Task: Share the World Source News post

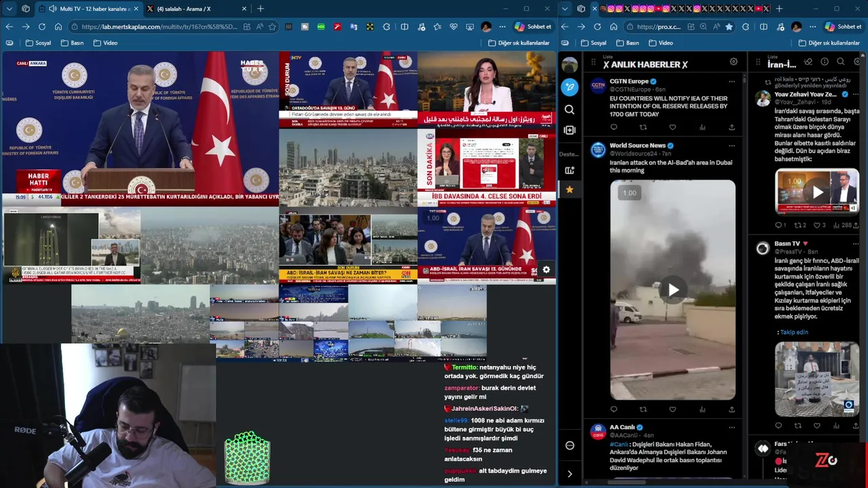Action: 732,409
